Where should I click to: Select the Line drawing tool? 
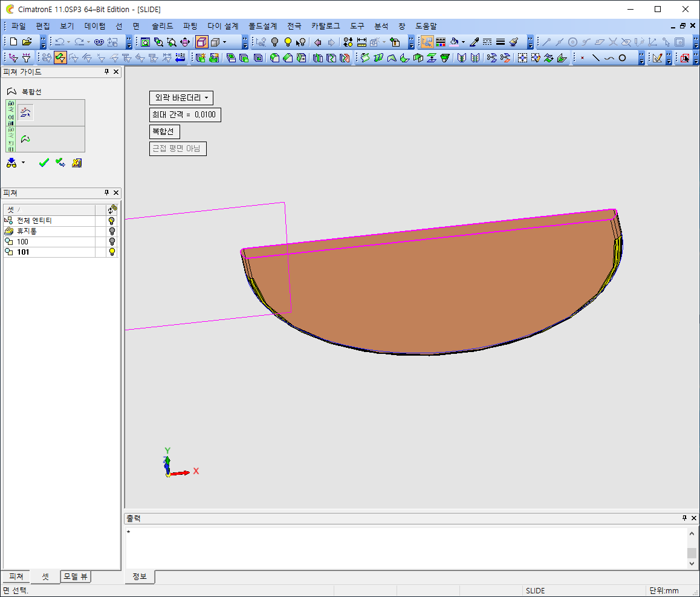(x=595, y=57)
